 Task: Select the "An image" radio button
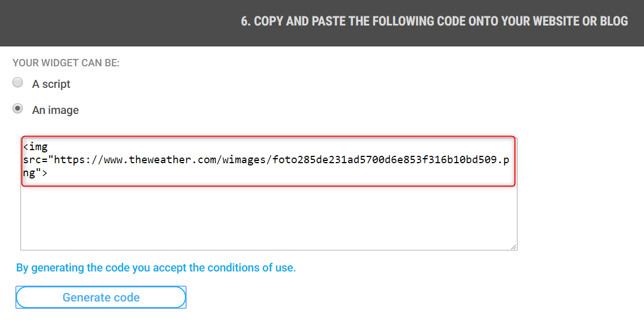[18, 109]
